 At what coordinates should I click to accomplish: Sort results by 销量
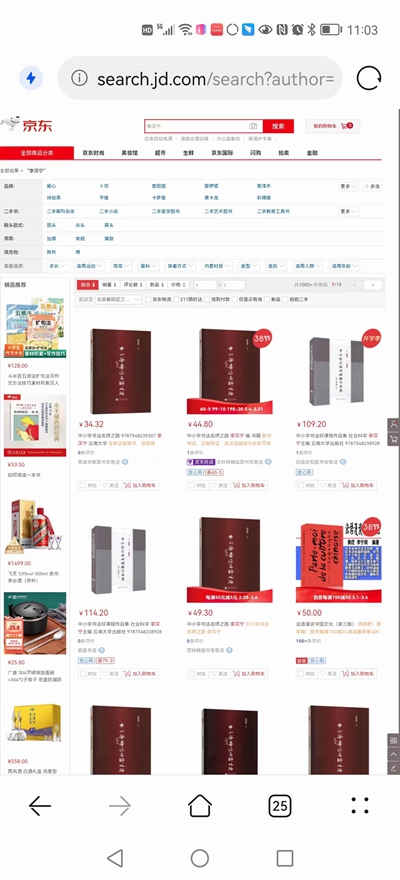click(x=108, y=285)
